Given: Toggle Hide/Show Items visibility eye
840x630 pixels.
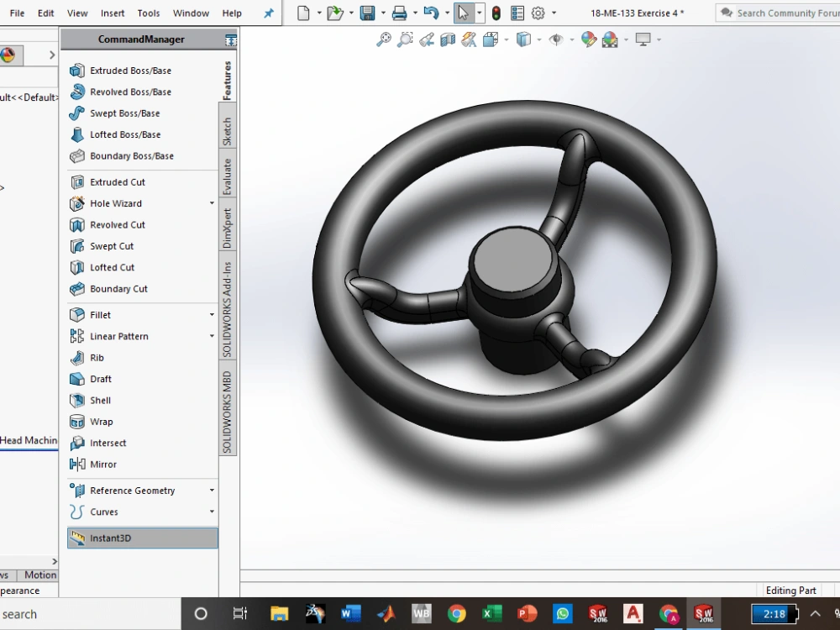Looking at the screenshot, I should tap(556, 39).
